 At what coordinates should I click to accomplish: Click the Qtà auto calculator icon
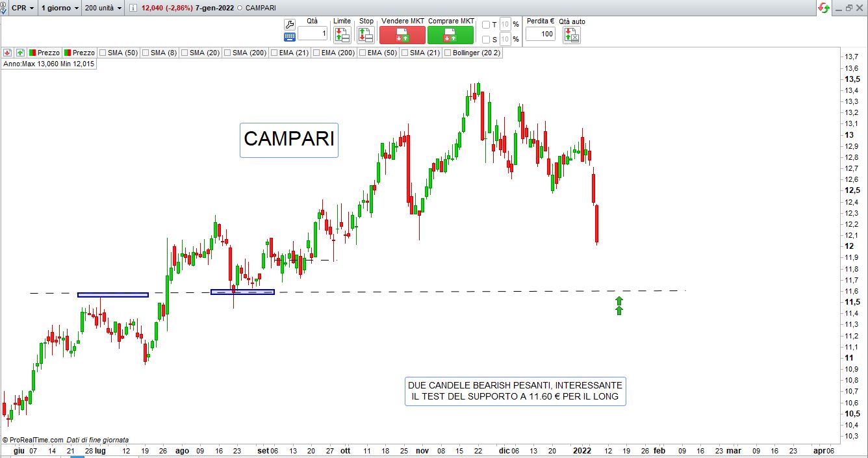[x=572, y=35]
